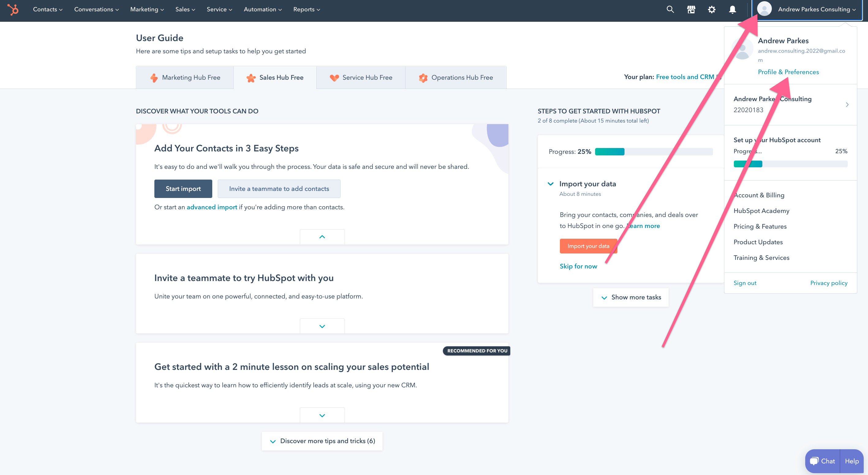Click '2 of 8 complete' status text
Viewport: 868px width, 475px height.
click(593, 121)
